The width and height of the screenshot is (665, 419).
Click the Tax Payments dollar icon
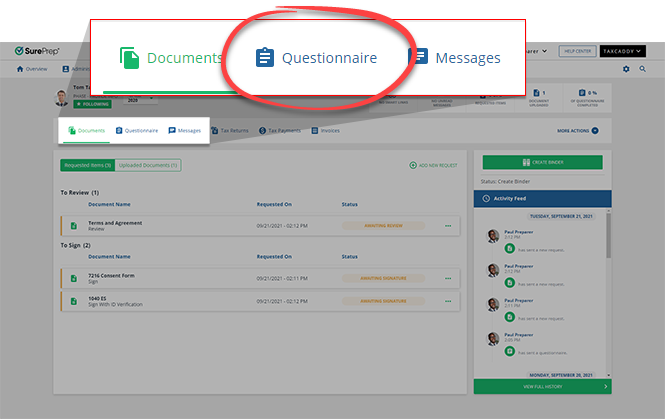262,130
